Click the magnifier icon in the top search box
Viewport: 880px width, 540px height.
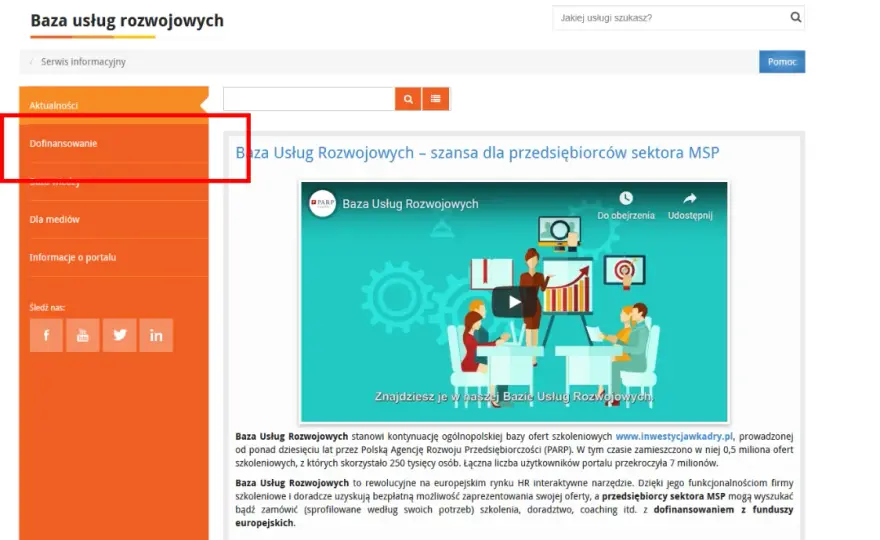(x=795, y=17)
